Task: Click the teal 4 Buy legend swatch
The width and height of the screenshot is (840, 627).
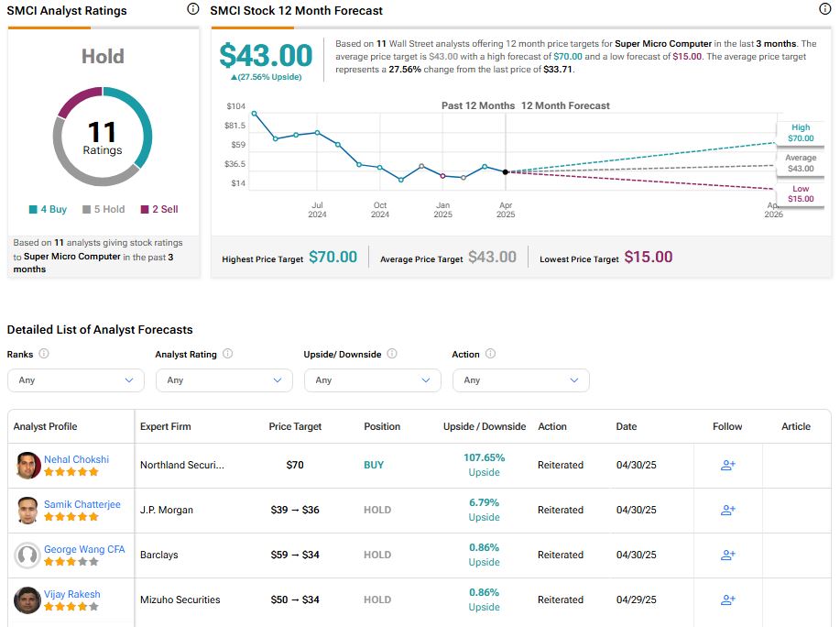Action: 33,210
